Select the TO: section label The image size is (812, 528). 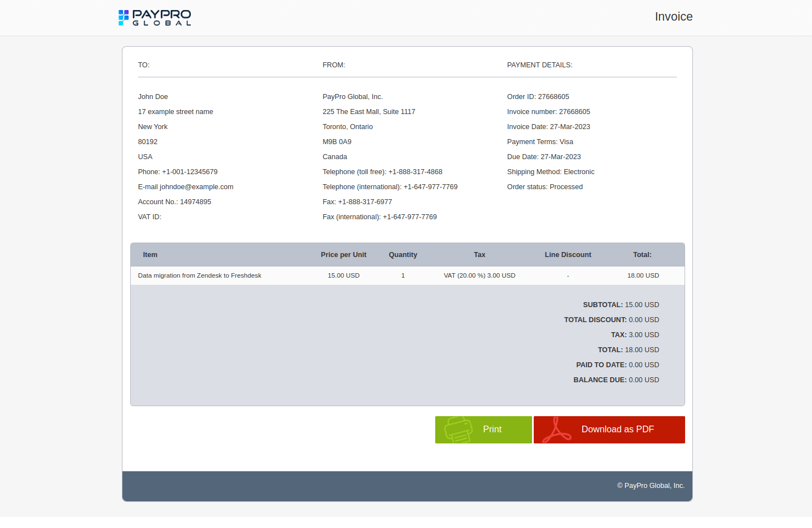point(144,65)
